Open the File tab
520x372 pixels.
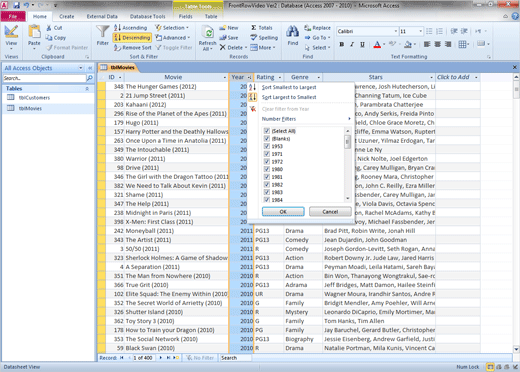13,16
